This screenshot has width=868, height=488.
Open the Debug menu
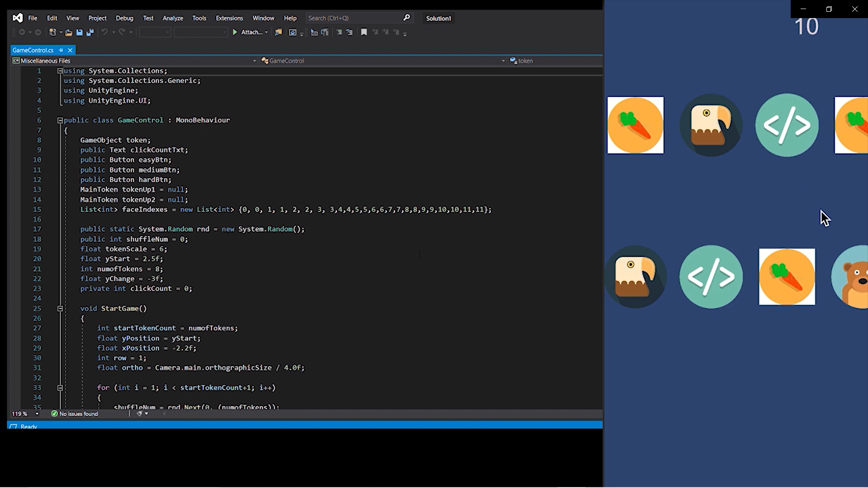[x=124, y=18]
